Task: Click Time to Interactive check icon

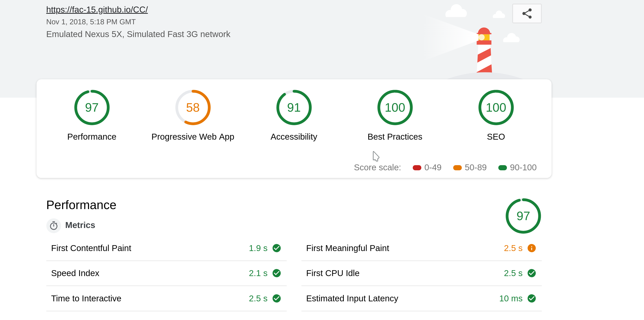Action: click(276, 298)
